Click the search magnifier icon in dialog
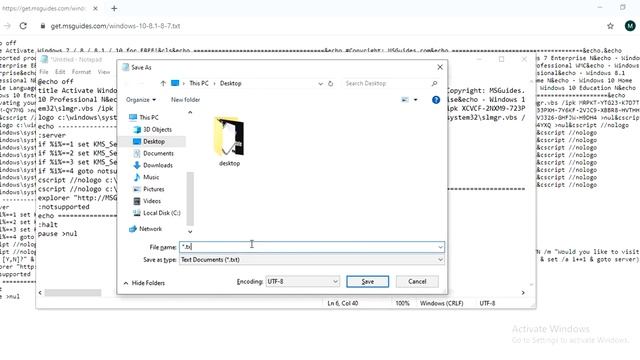This screenshot has width=640, height=360. tap(434, 83)
